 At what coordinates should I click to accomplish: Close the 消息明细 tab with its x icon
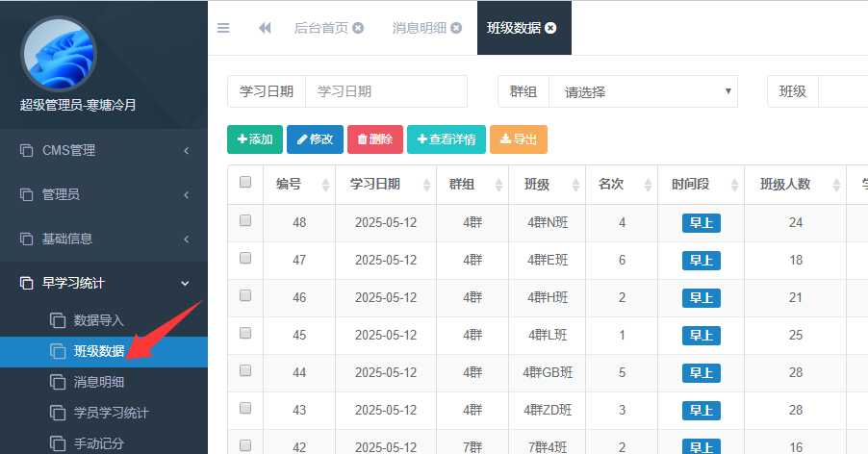tap(456, 28)
